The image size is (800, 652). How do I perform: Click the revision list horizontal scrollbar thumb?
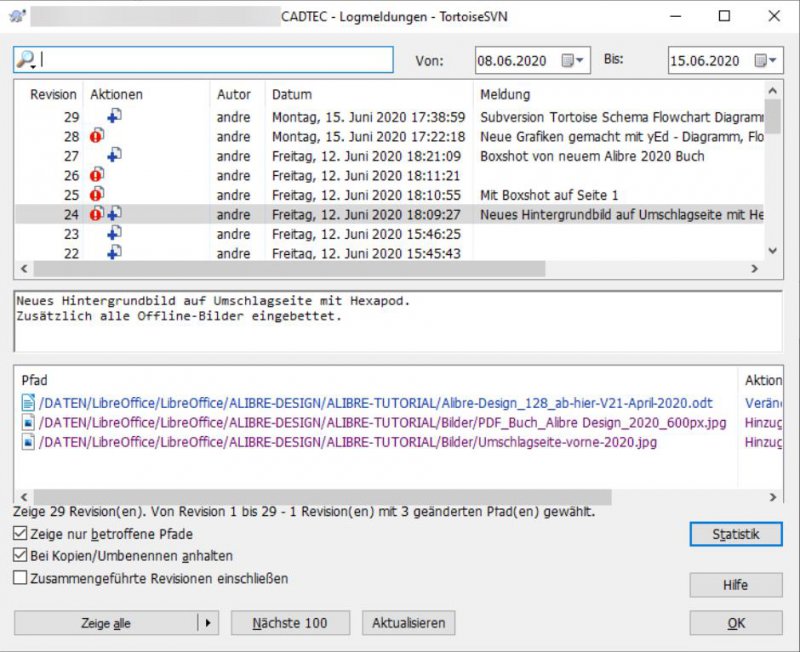click(x=289, y=269)
